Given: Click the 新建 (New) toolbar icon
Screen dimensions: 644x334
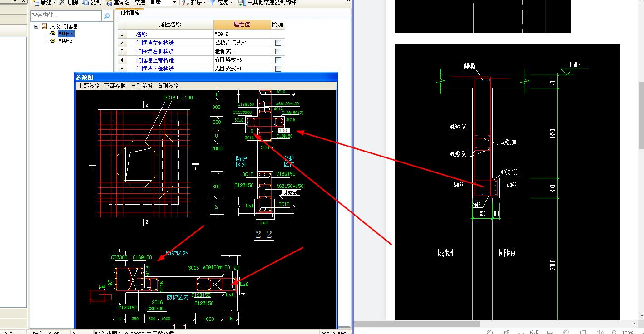Looking at the screenshot, I should (x=35, y=2).
